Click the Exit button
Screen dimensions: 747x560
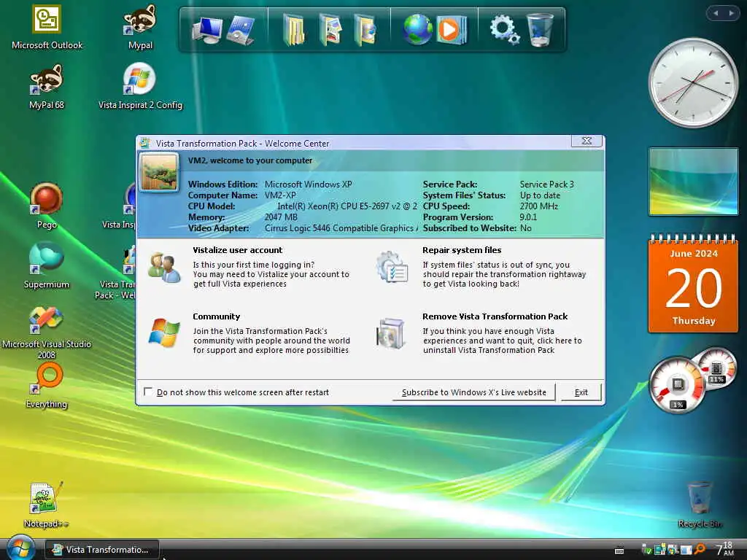(x=581, y=392)
